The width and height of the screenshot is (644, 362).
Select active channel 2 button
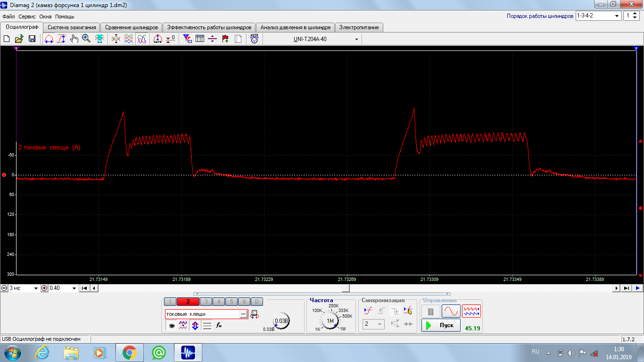point(188,302)
